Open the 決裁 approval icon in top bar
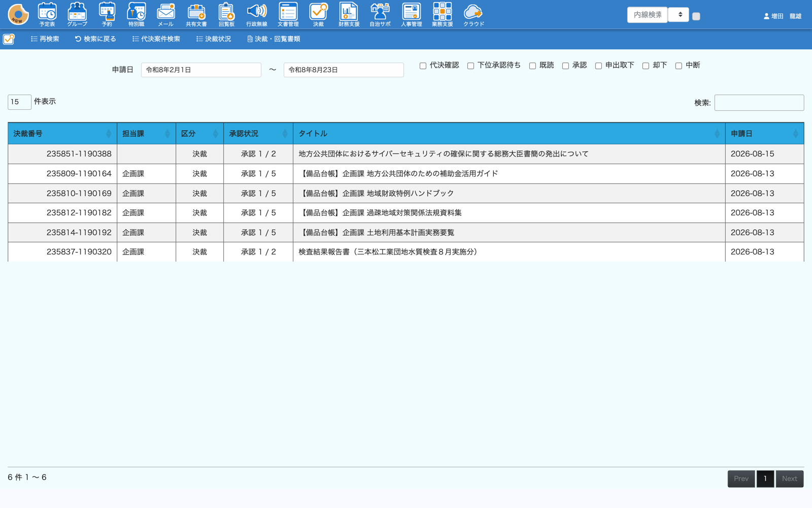This screenshot has width=812, height=508. pos(318,14)
